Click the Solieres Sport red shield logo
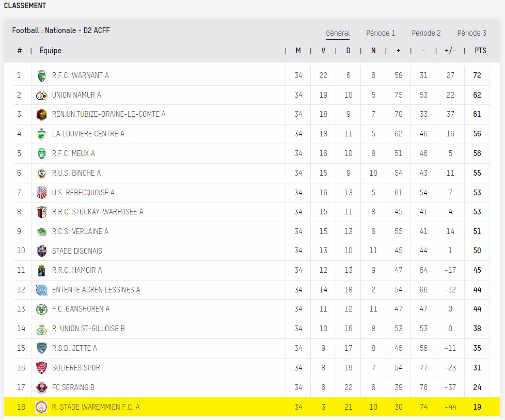505x420 pixels. [x=41, y=368]
